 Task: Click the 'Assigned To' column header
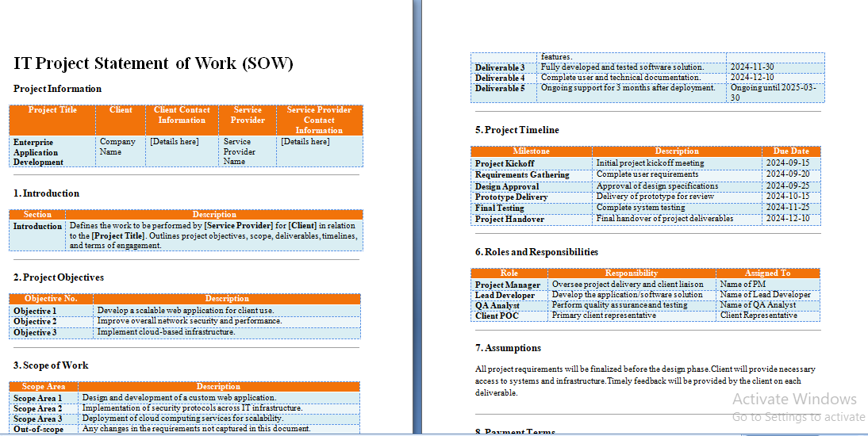(767, 273)
